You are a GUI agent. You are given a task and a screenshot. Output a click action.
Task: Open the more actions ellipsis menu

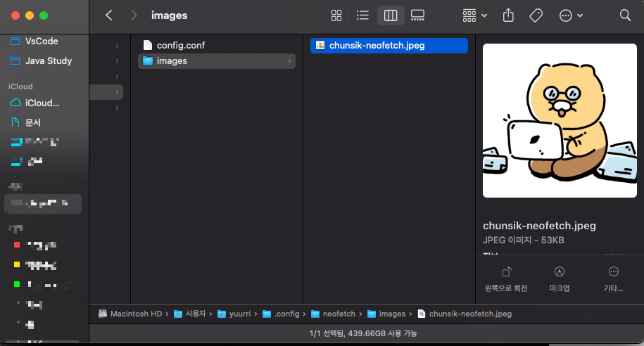coord(571,15)
